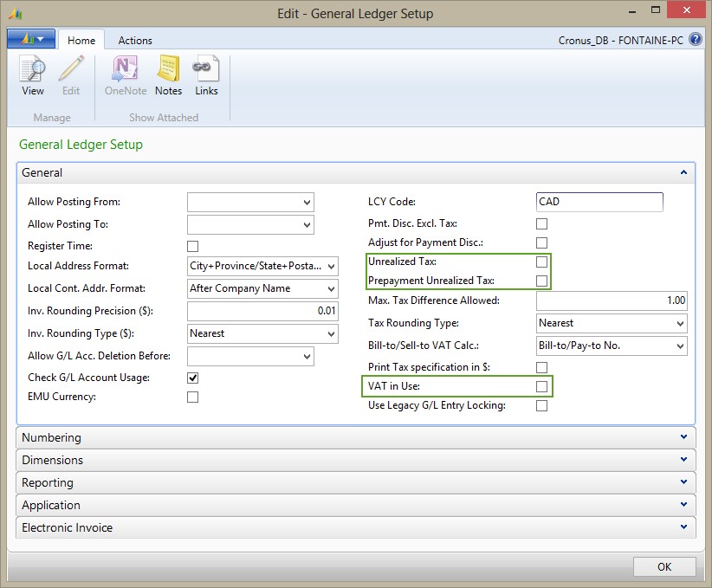Open Local Address Format dropdown
Image resolution: width=712 pixels, height=588 pixels.
click(x=332, y=267)
